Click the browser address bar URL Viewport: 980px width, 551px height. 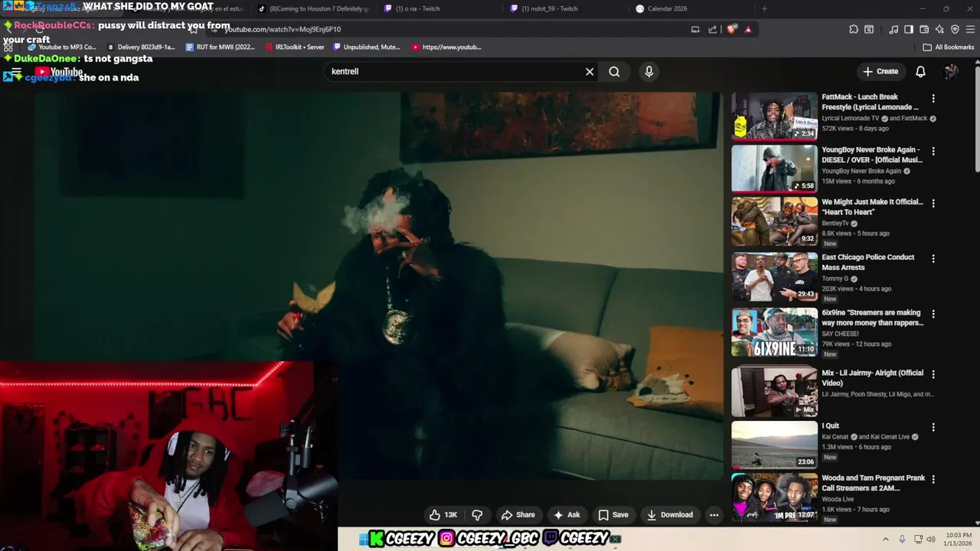click(x=283, y=29)
